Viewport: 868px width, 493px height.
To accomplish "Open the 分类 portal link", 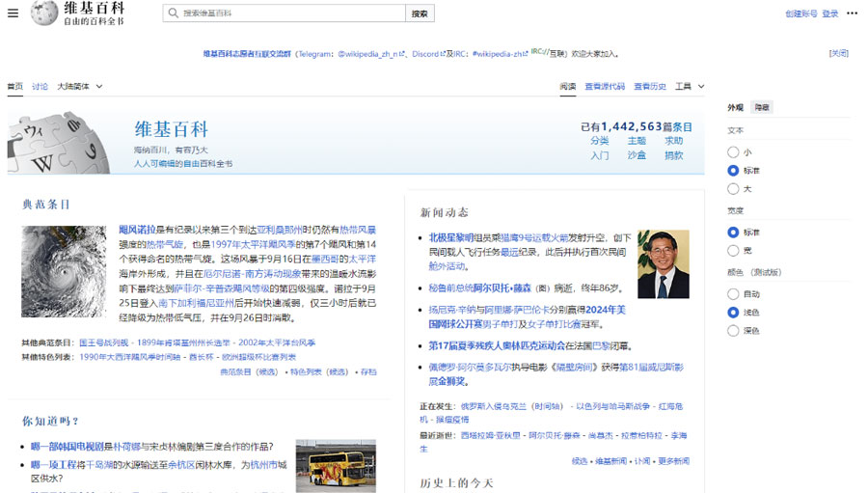I will (x=600, y=141).
